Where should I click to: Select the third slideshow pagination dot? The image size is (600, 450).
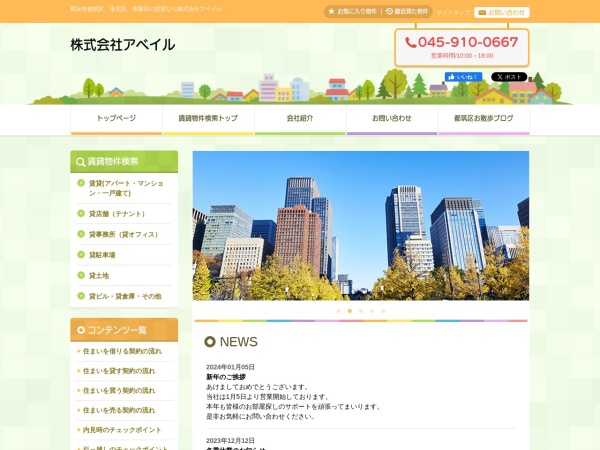point(361,311)
